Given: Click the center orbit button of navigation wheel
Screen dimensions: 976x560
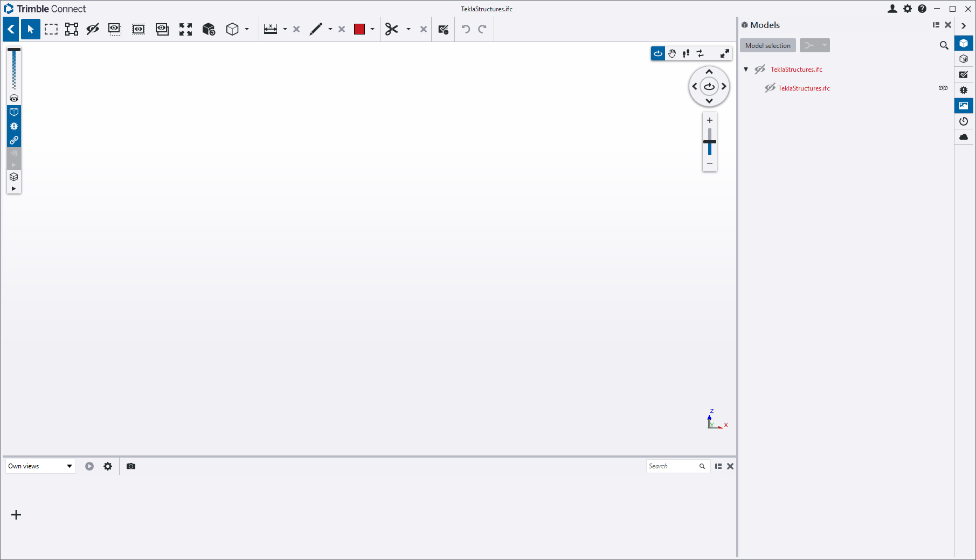Looking at the screenshot, I should pos(709,86).
